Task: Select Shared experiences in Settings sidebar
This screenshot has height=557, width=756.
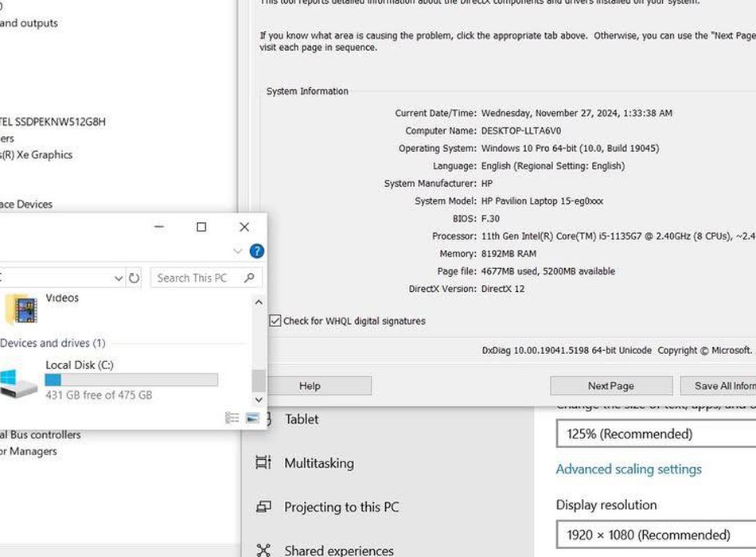Action: pyautogui.click(x=338, y=550)
